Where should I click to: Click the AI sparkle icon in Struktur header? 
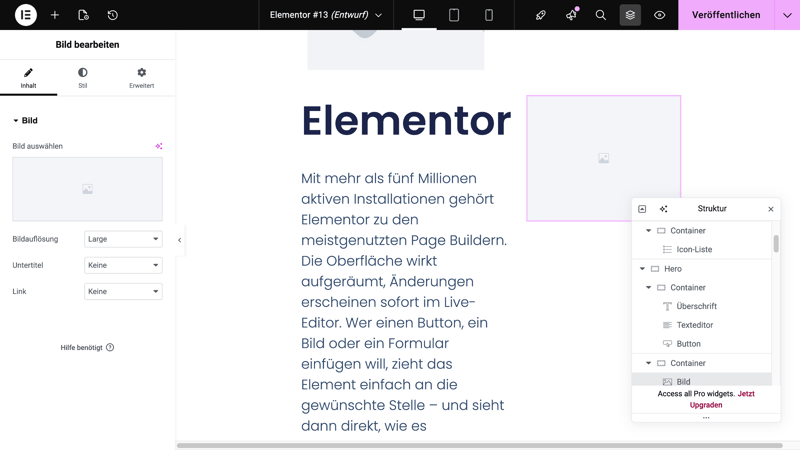[x=663, y=209]
